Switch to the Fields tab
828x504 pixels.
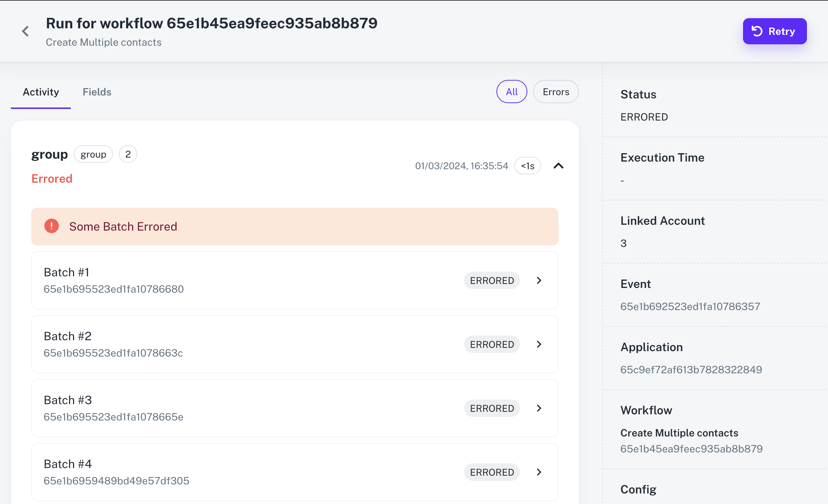tap(97, 92)
